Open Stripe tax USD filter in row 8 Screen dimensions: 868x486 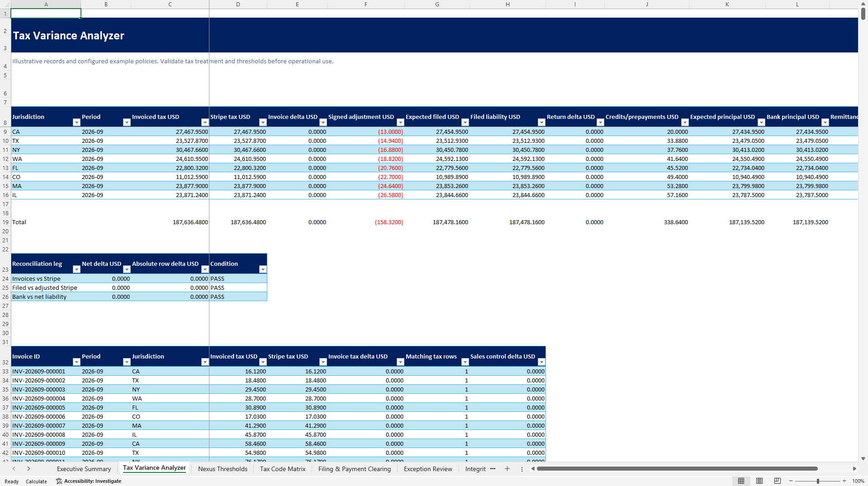click(263, 123)
